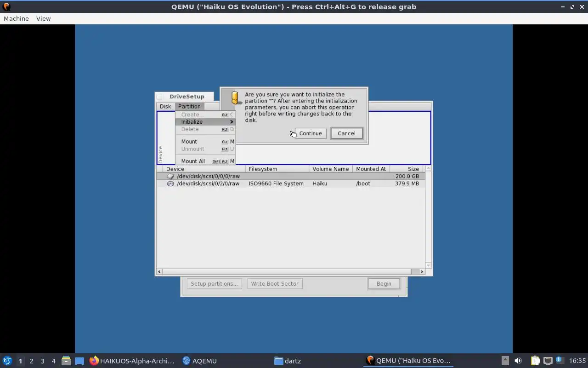
Task: Click the Size column header
Action: [x=407, y=169]
